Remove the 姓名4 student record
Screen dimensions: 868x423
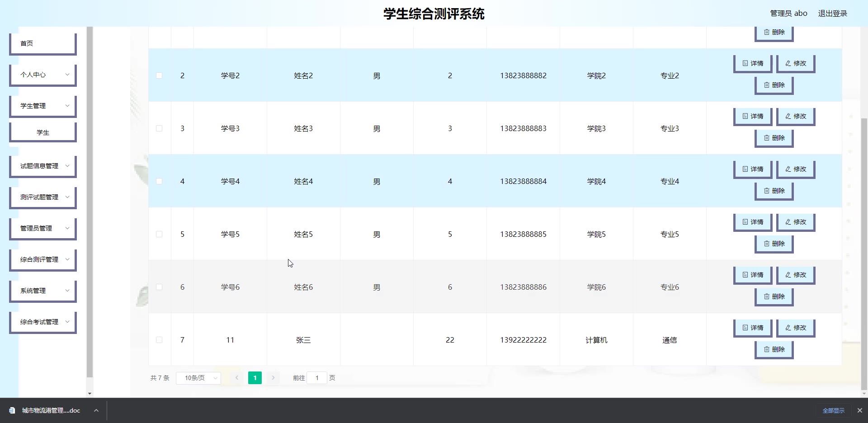pos(774,191)
